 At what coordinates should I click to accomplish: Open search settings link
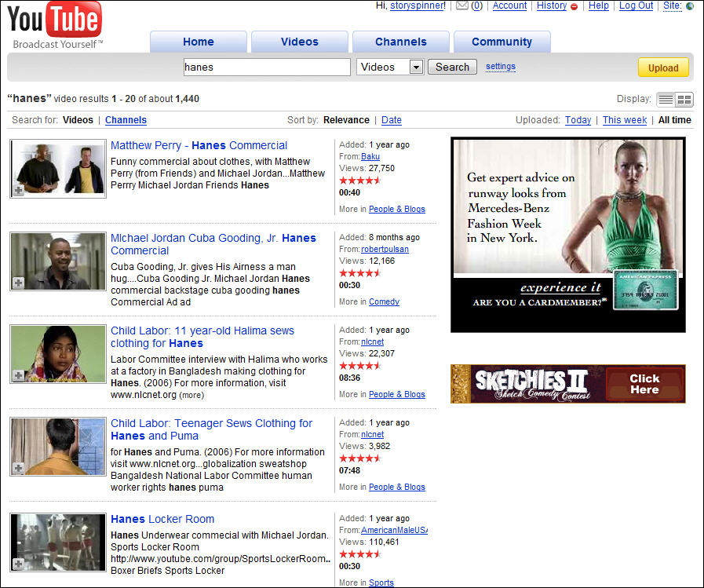coord(501,67)
